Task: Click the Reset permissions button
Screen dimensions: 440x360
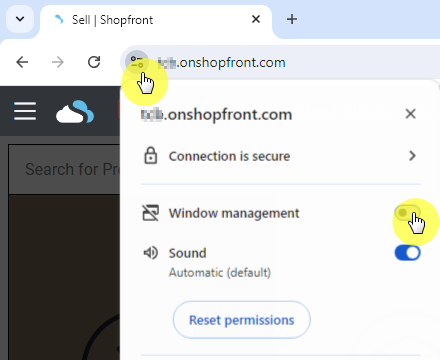Action: click(x=242, y=320)
